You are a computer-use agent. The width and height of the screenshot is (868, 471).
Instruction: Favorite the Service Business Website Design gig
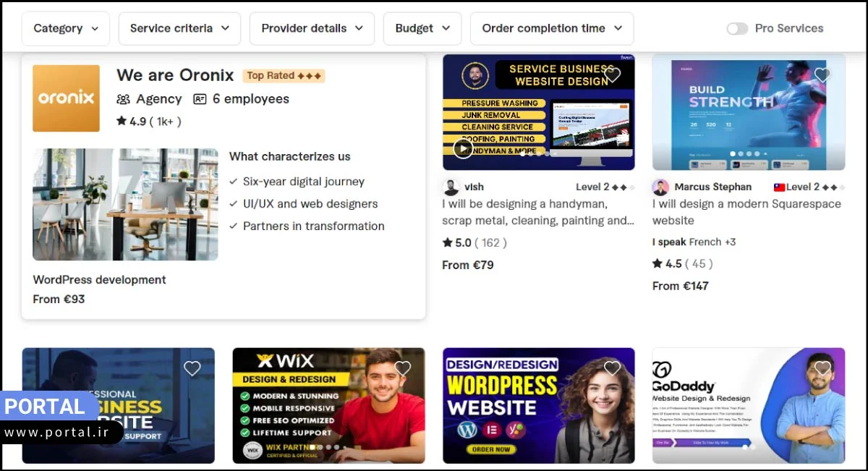(x=613, y=75)
